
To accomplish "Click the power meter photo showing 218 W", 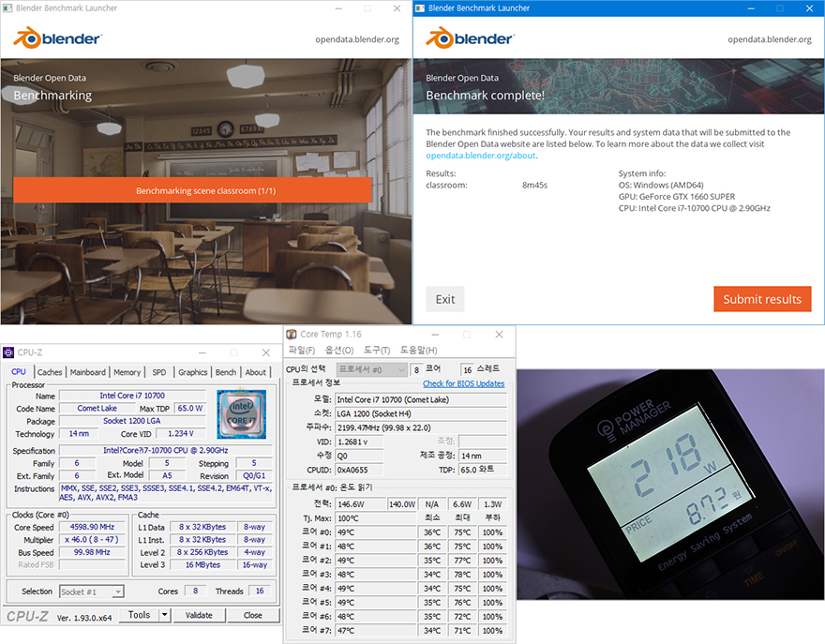I will click(x=670, y=484).
